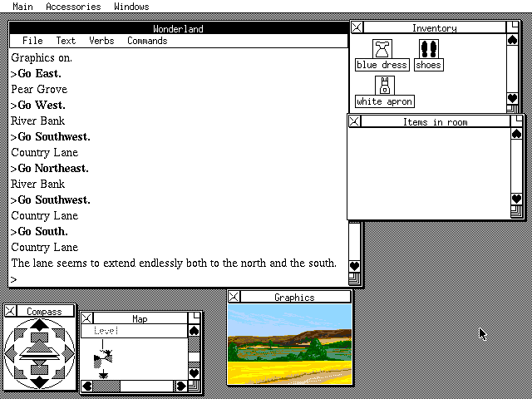Click the Inventory window's top-right zoom box
This screenshot has height=399, width=532.
tap(512, 27)
